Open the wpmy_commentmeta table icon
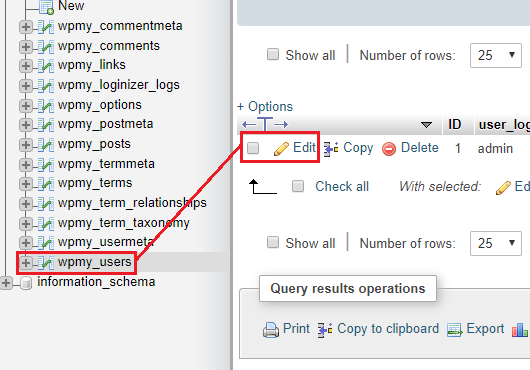The width and height of the screenshot is (530, 370). pos(46,27)
